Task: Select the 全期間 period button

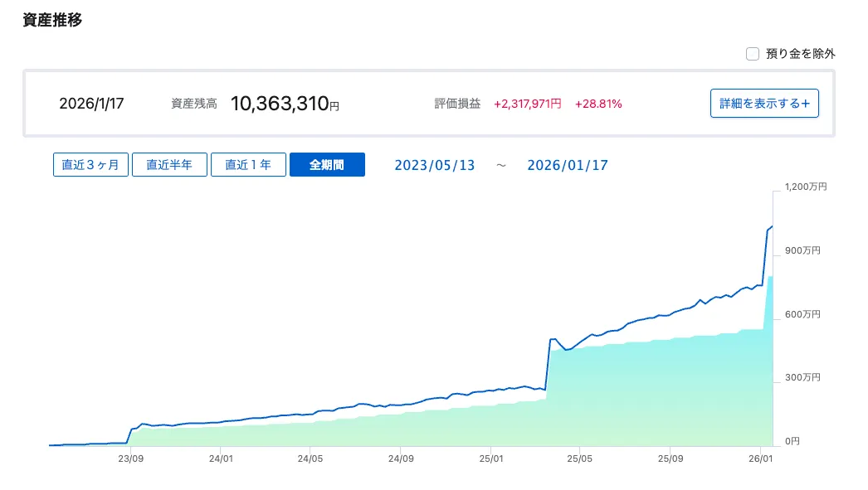Action: point(327,165)
